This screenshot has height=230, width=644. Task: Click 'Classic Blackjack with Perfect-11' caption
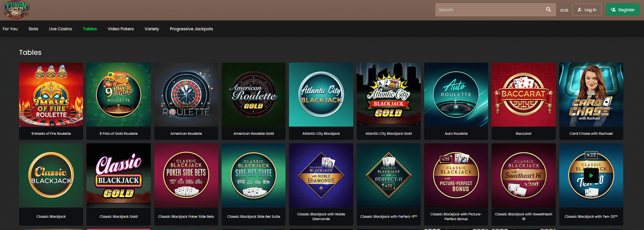click(389, 217)
